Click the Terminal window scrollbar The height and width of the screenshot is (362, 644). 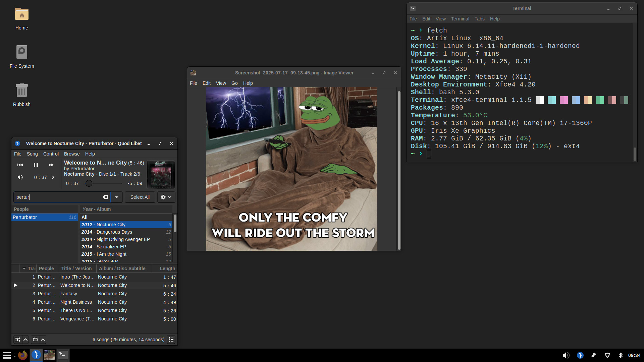pos(635,154)
